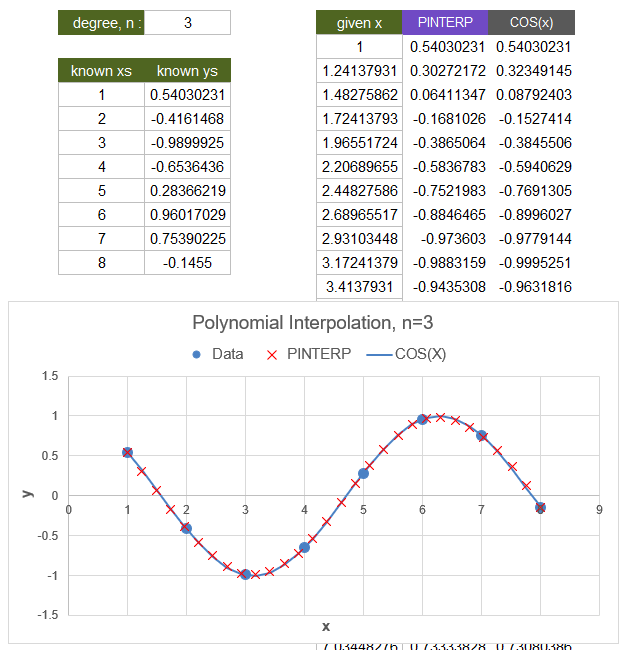Click PINTERP value 0.06411347
Image resolution: width=626 pixels, height=650 pixels.
click(447, 95)
